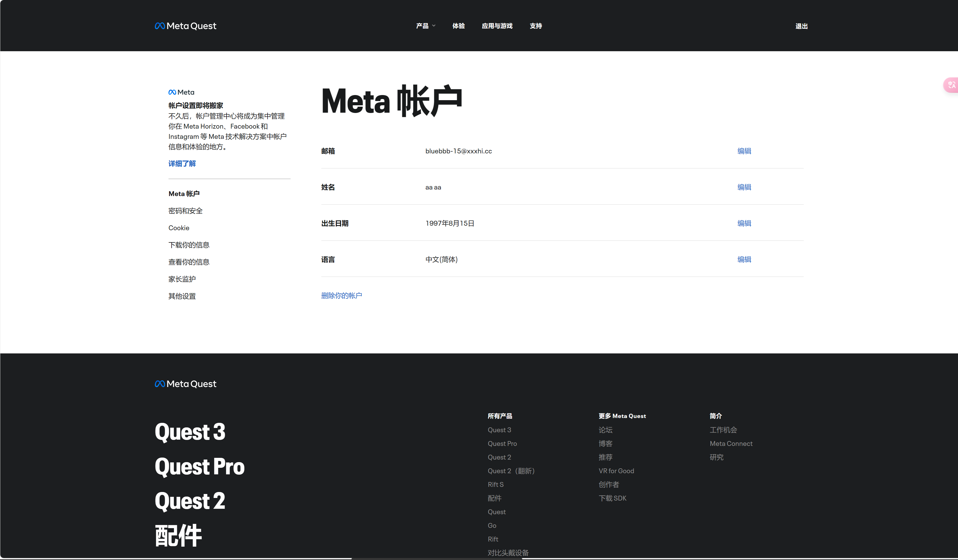This screenshot has width=958, height=560.
Task: Click the Meta logo in sidebar
Action: (x=181, y=92)
